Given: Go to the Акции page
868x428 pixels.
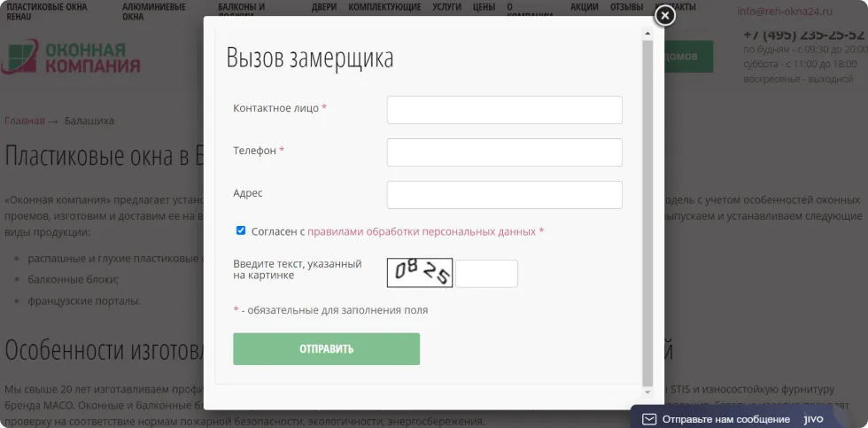Looking at the screenshot, I should [x=584, y=6].
